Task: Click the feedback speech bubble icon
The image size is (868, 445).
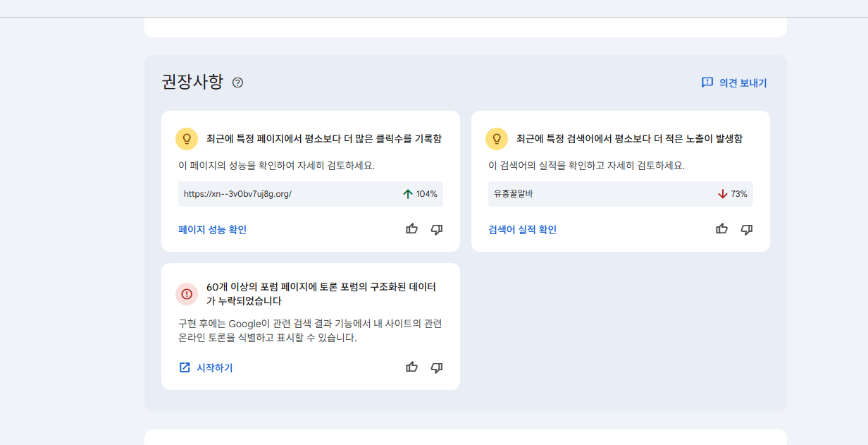Action: click(x=707, y=83)
